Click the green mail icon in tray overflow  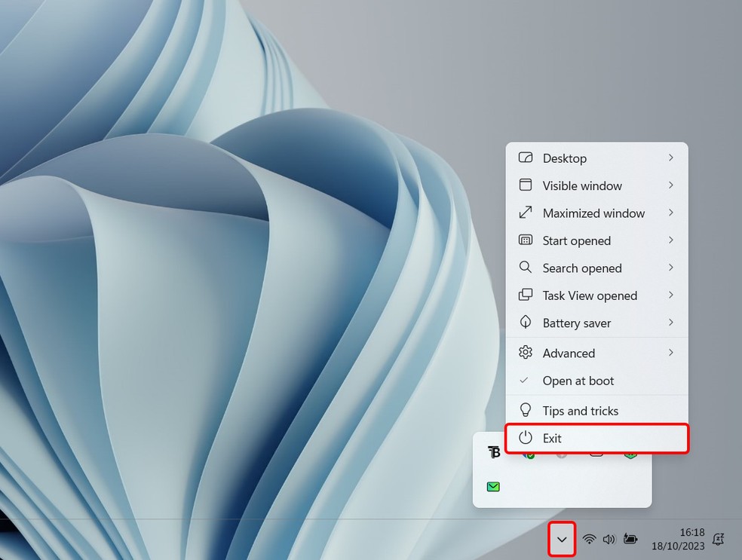pyautogui.click(x=493, y=487)
